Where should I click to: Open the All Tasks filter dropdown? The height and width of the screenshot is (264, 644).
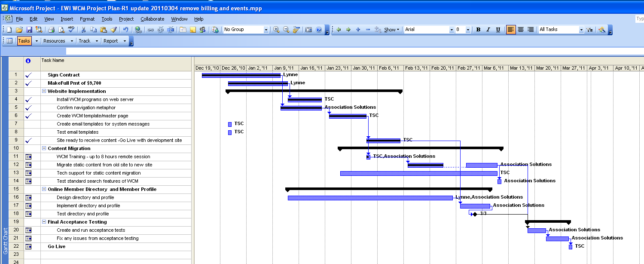pyautogui.click(x=581, y=30)
